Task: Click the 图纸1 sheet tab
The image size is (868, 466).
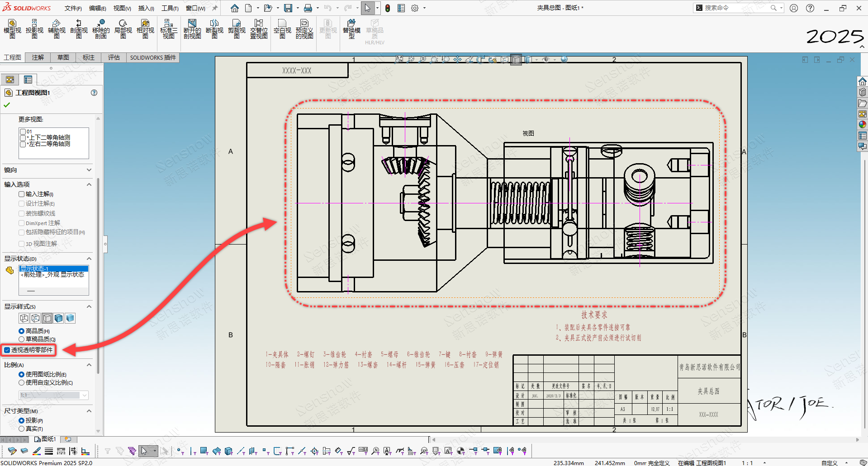Action: point(45,439)
